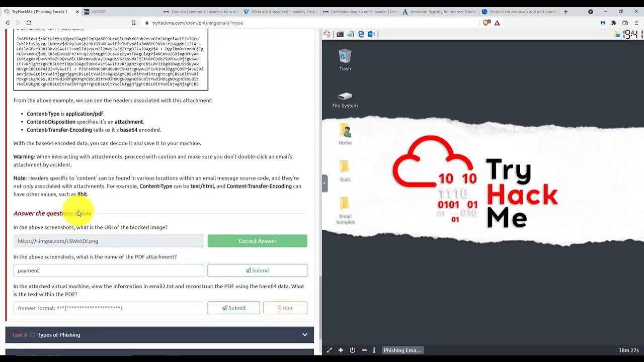Screen dimensions: 644x362
Task: Click the minus icon in VM toolbar
Action: (x=364, y=350)
